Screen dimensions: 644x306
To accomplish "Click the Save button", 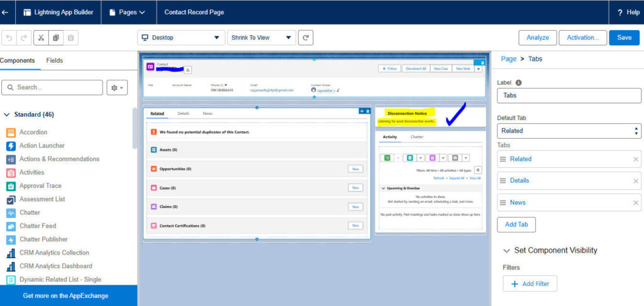I will [x=625, y=38].
